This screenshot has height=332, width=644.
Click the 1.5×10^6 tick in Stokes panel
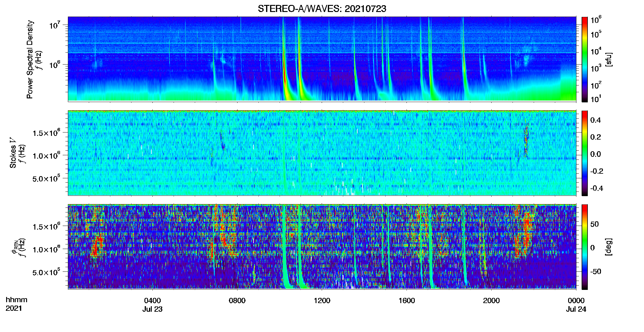click(46, 133)
